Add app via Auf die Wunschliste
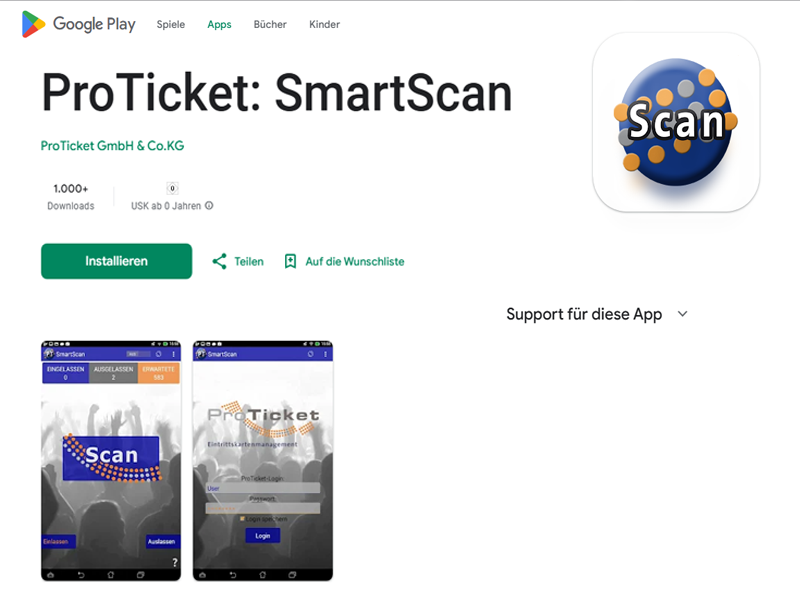 [x=355, y=262]
